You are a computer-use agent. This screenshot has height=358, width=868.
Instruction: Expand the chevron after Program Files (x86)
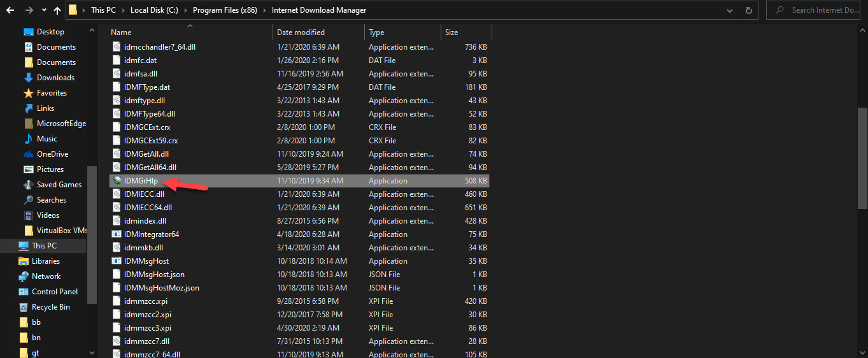click(265, 10)
